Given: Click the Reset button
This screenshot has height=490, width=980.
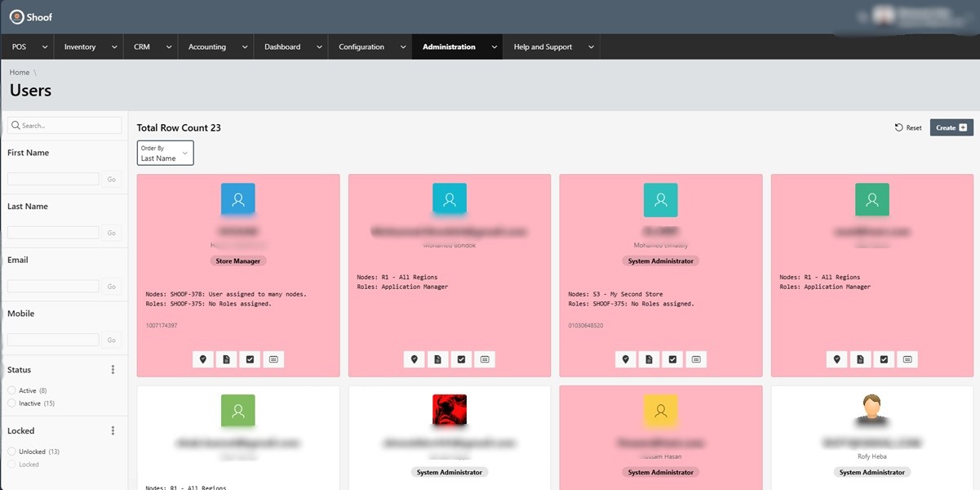Looking at the screenshot, I should click(908, 127).
